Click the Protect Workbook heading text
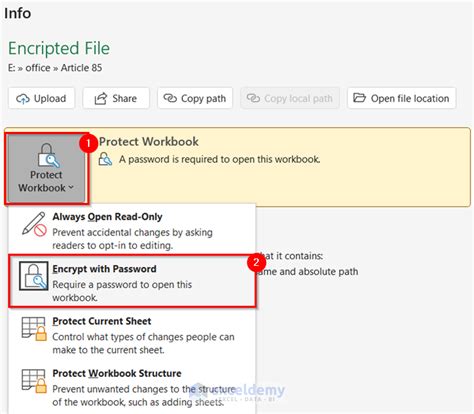The image size is (474, 414). click(x=149, y=142)
